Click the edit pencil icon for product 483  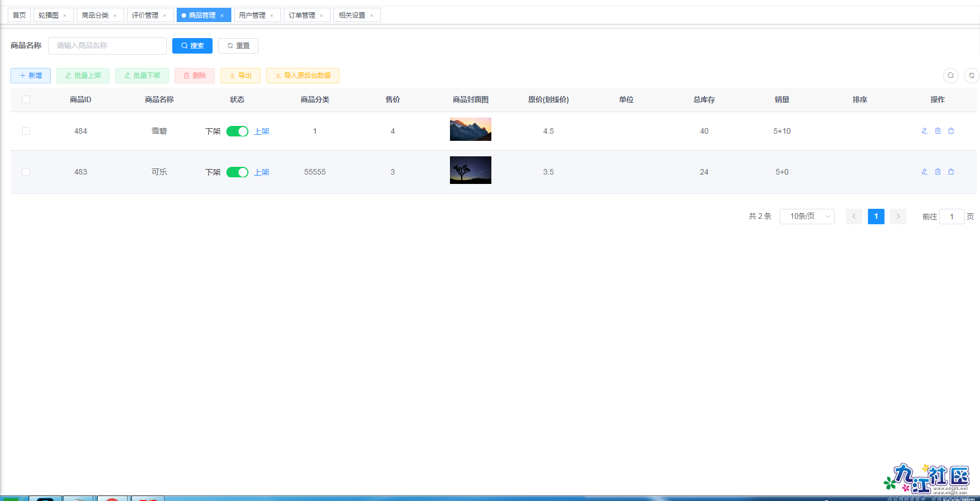click(924, 172)
